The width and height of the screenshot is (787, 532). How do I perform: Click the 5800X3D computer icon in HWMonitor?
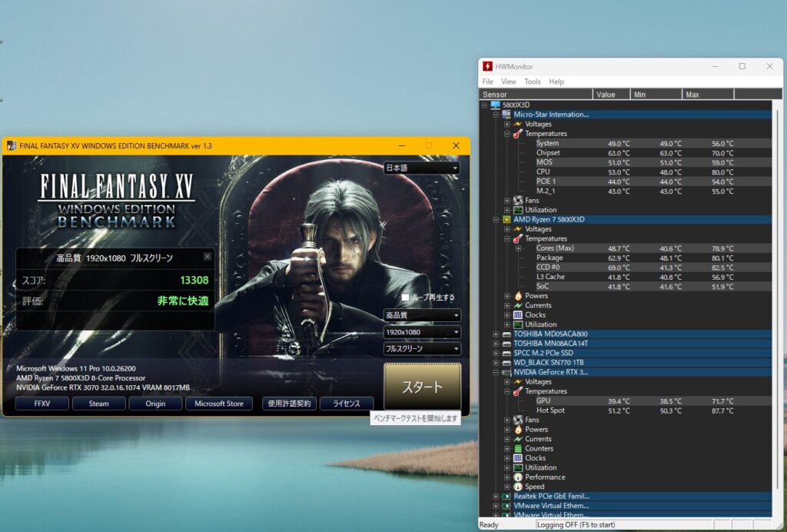click(496, 105)
